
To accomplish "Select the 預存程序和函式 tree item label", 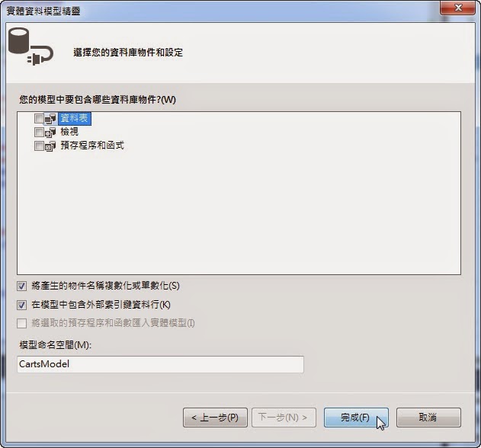I will click(92, 146).
